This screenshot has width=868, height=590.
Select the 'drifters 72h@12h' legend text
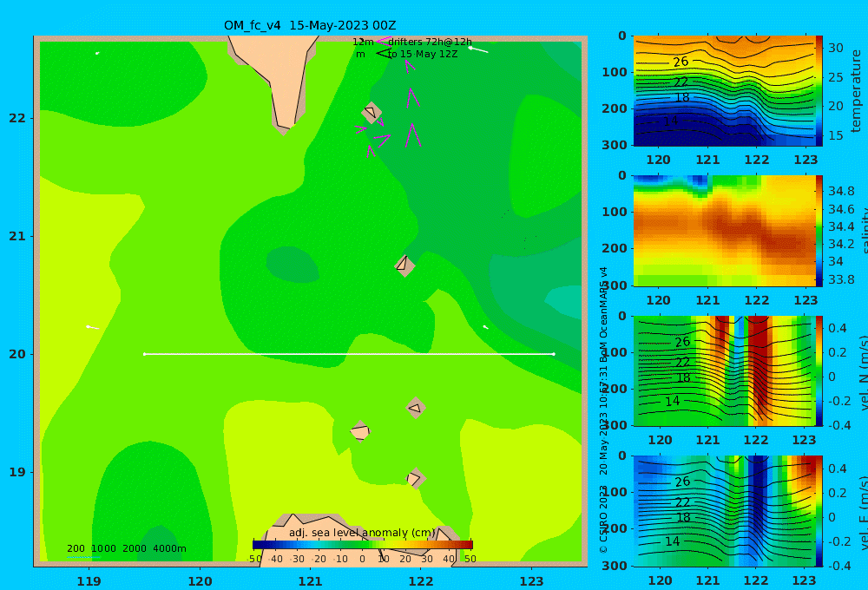coord(431,42)
